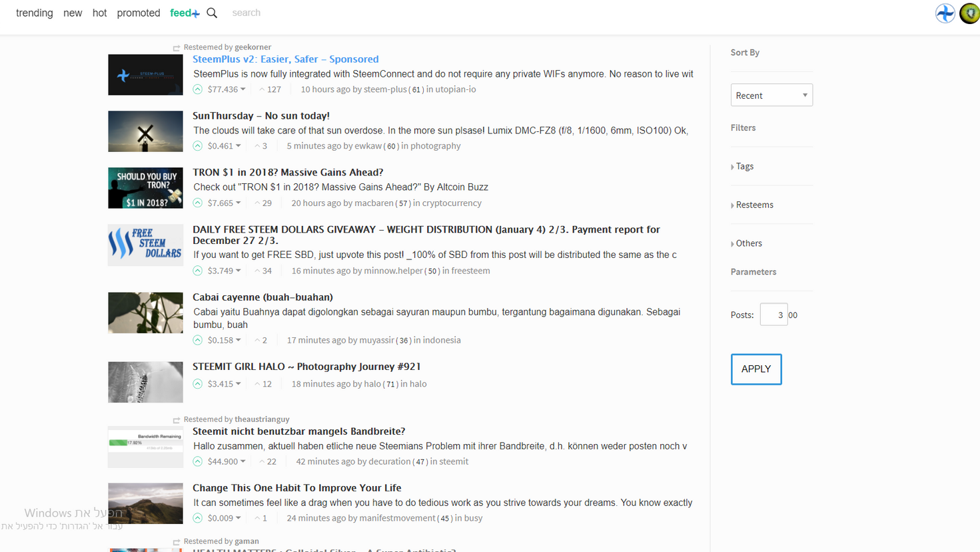Open the user avatar in the top bar
This screenshot has height=552, width=980.
[x=970, y=13]
